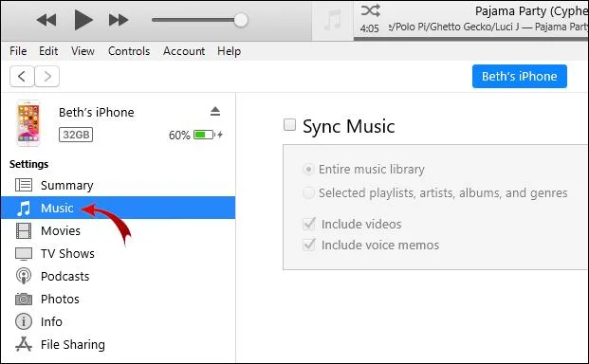The image size is (589, 364).
Task: Open the Info label in sidebar
Action: click(x=51, y=322)
